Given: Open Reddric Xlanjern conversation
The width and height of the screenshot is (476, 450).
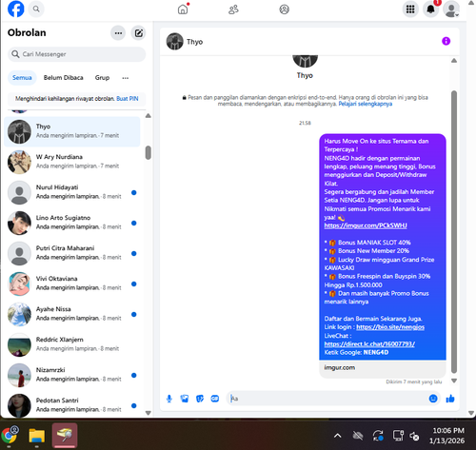Looking at the screenshot, I should coord(72,344).
